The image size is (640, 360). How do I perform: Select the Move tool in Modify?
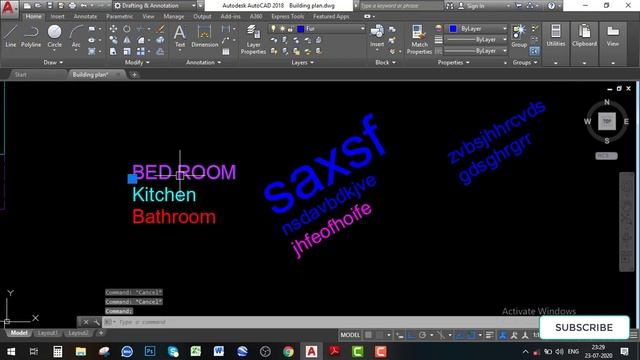click(113, 29)
